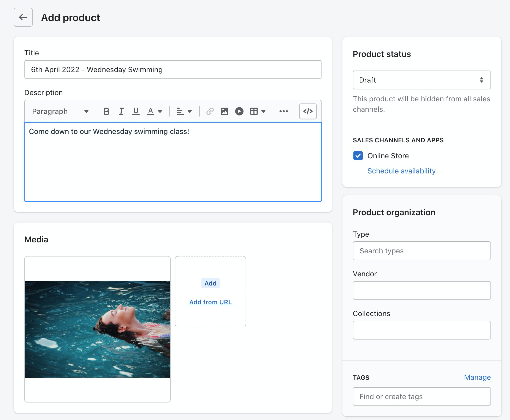The height and width of the screenshot is (420, 510).
Task: Open the Draft product status dropdown
Action: point(422,80)
